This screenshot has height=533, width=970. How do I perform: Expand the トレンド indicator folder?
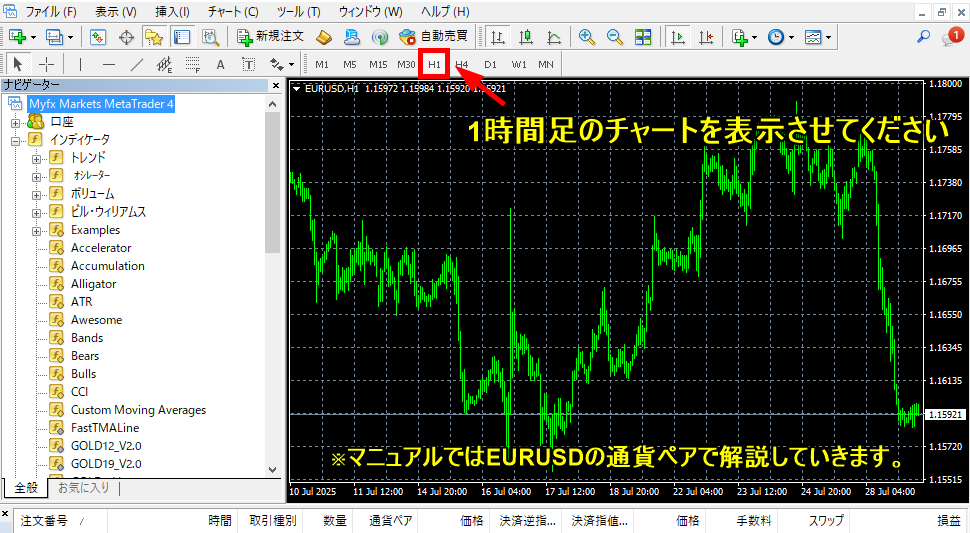tap(36, 158)
